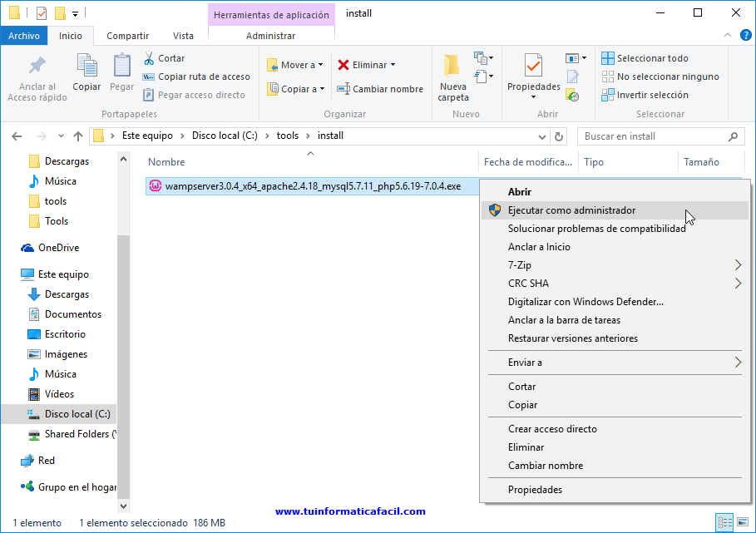Select Grupo en el hogar

68,486
